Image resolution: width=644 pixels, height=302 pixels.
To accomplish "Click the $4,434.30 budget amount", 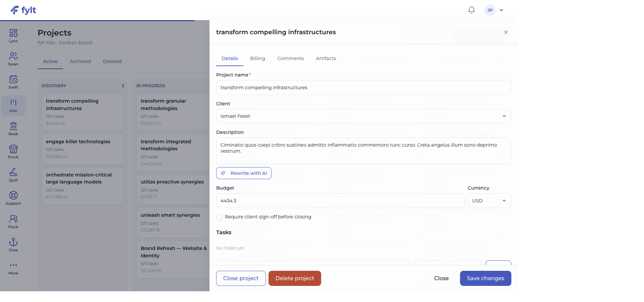I will (x=56, y=123).
